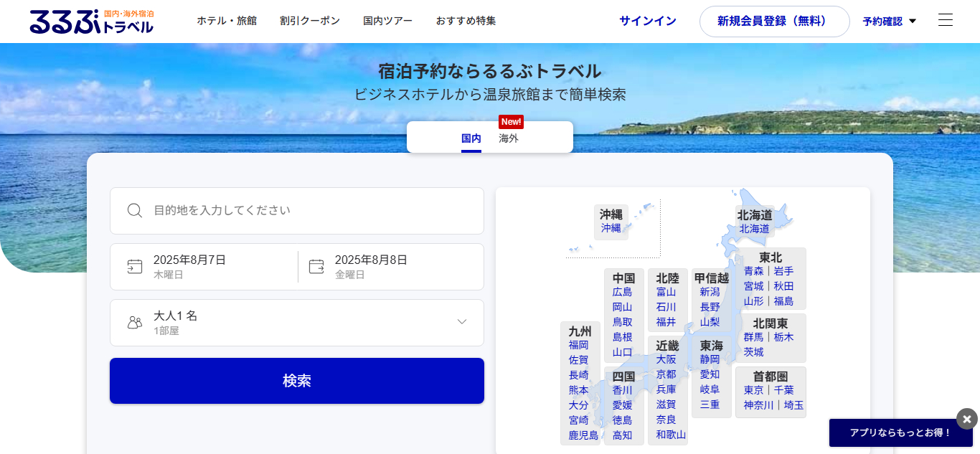Click the magnifier icon in the destination field

[134, 211]
